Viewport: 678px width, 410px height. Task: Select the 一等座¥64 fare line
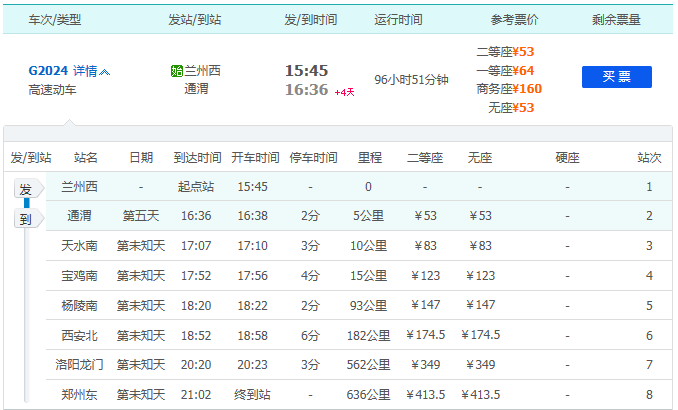coord(505,70)
